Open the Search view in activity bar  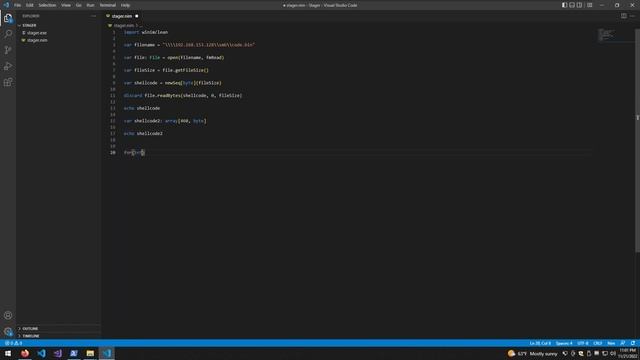[x=8, y=34]
